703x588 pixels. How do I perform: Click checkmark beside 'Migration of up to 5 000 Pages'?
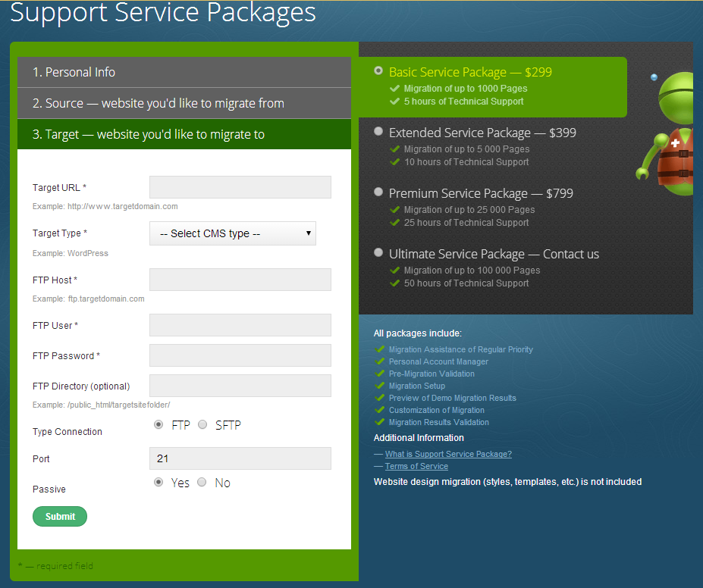click(394, 149)
